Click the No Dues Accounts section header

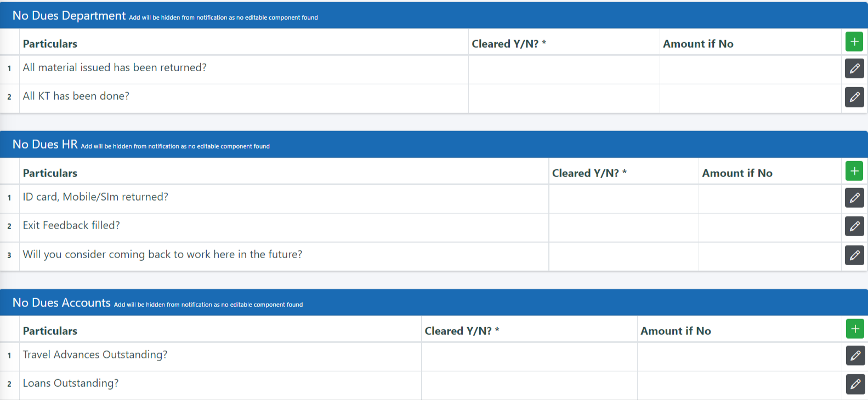61,302
